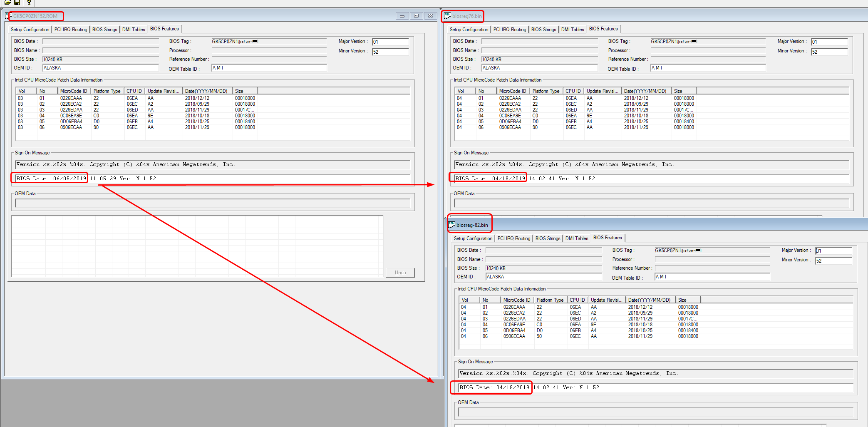Click OEM ID 'ALASKA' field in biosreg76.bin window
This screenshot has width=868, height=427.
[x=540, y=68]
